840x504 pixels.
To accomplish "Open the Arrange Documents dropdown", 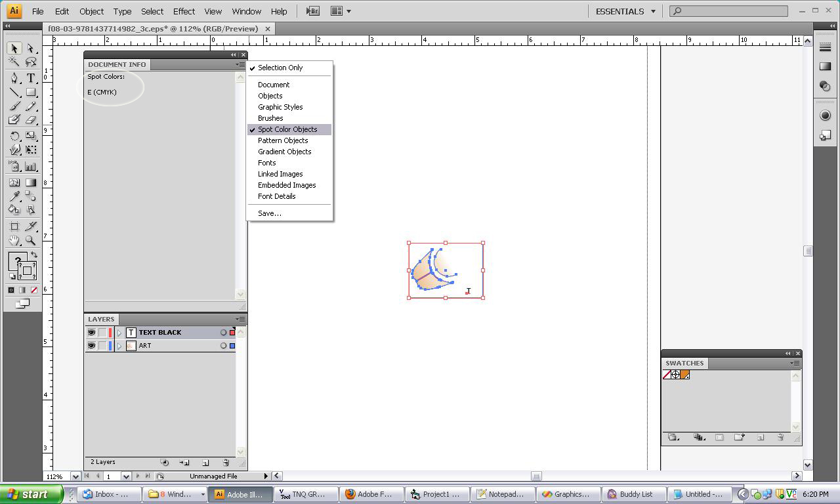I will point(341,11).
